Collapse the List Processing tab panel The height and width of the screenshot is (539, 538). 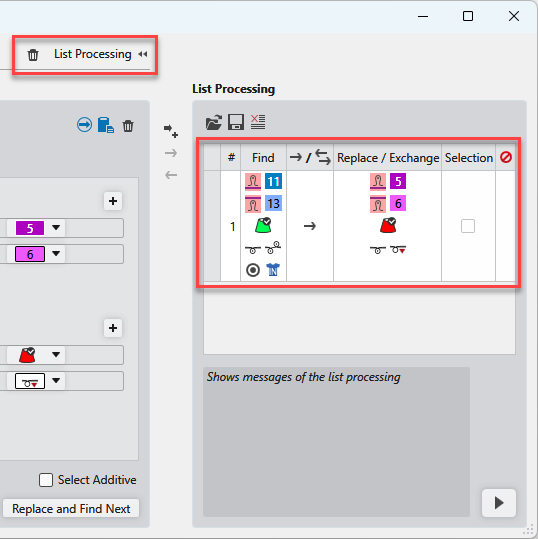pos(143,54)
